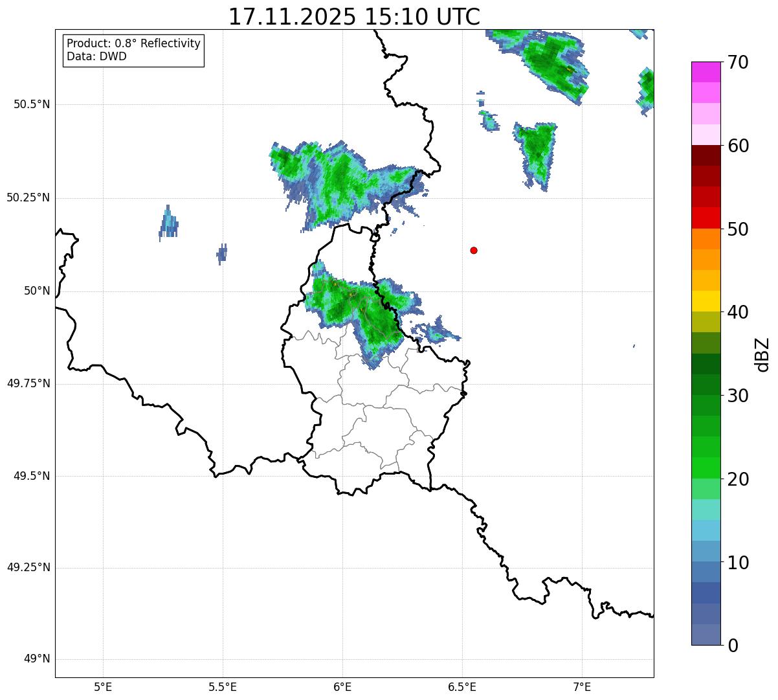The width and height of the screenshot is (778, 700).
Task: Click the small blue echo near 5.5°E
Action: 222,253
